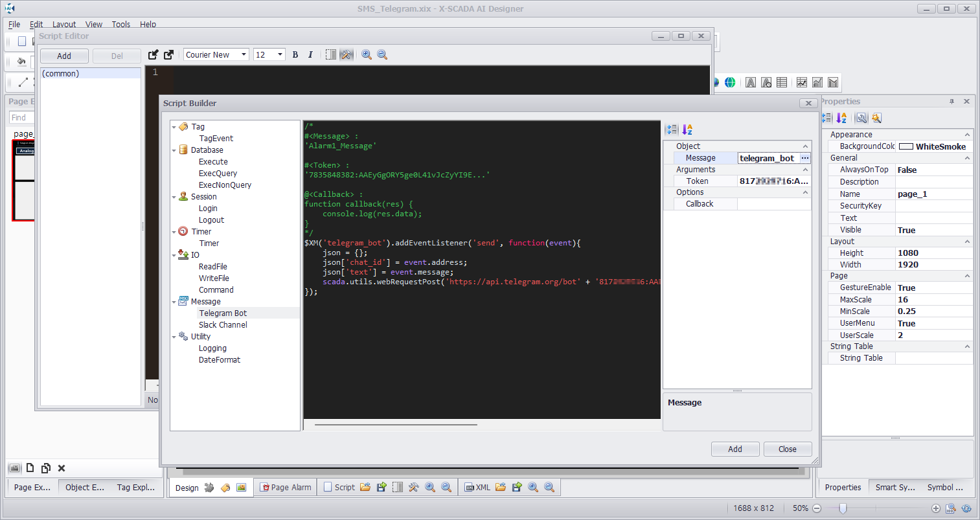This screenshot has height=520, width=980.
Task: Click the Callback value field
Action: pyautogui.click(x=774, y=204)
